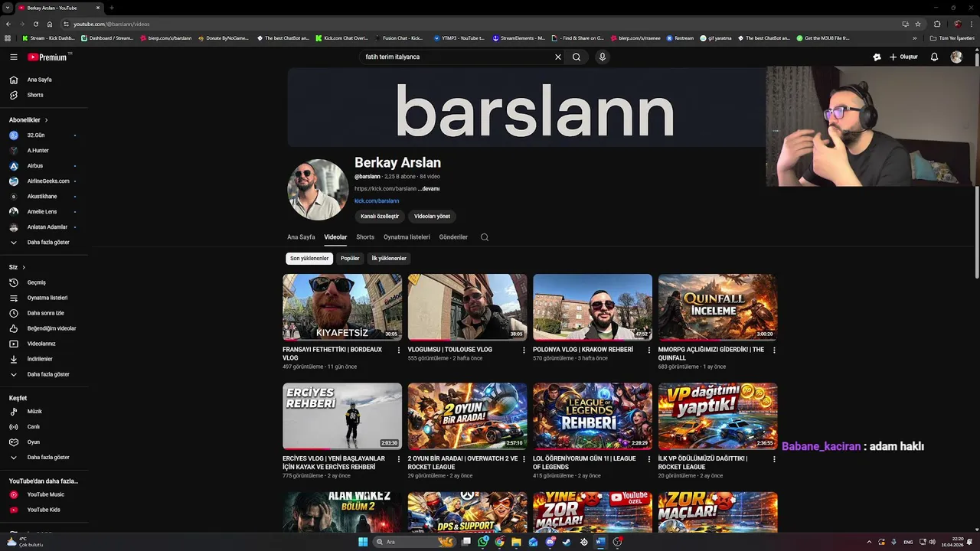Open Steam from the taskbar
The height and width of the screenshot is (551, 980).
(x=567, y=542)
